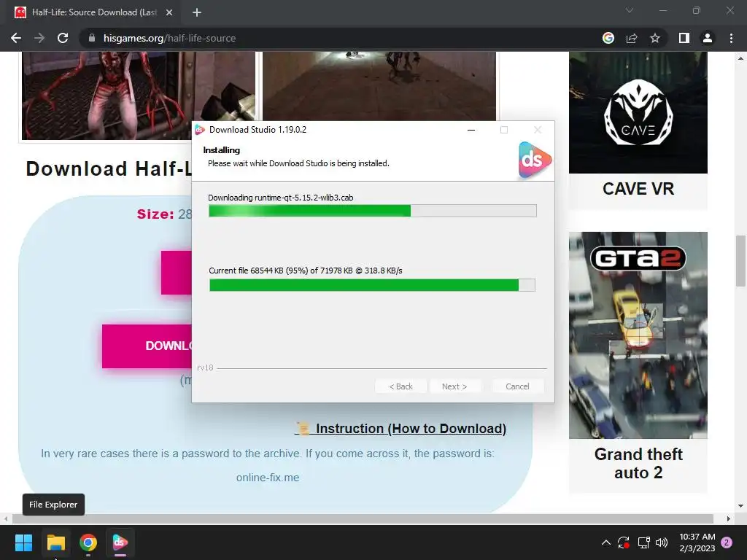Click Next in Download Studio installer
Viewport: 747px width, 560px height.
tap(454, 386)
